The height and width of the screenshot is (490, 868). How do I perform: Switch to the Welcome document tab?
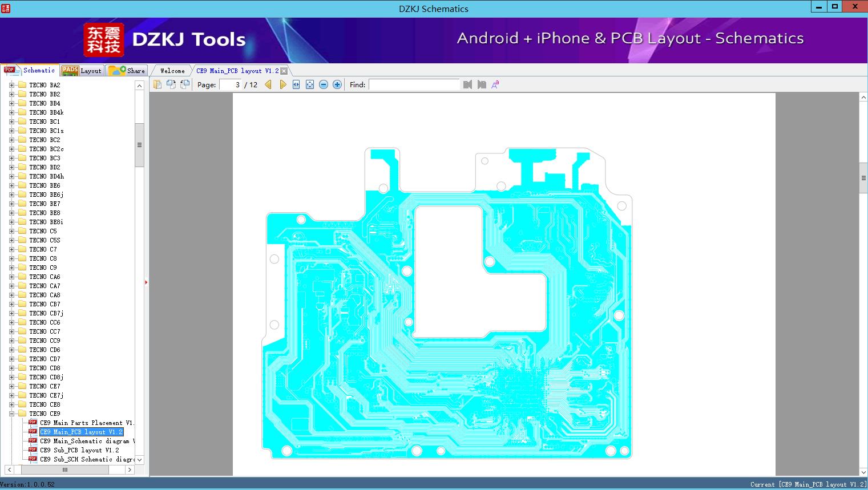(172, 71)
